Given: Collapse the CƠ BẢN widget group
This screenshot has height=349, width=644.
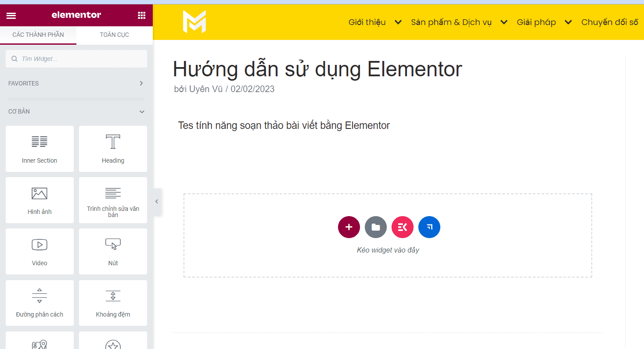Looking at the screenshot, I should (x=141, y=111).
